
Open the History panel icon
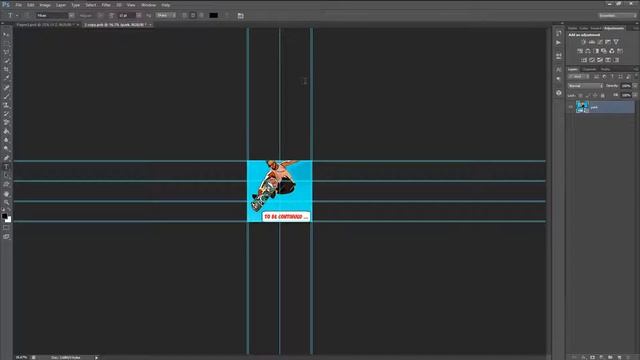[x=558, y=33]
